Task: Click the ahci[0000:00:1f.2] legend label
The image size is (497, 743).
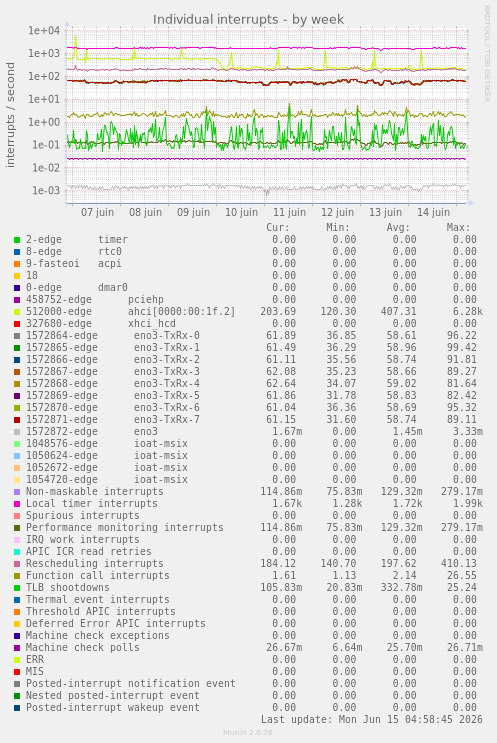Action: point(181,312)
